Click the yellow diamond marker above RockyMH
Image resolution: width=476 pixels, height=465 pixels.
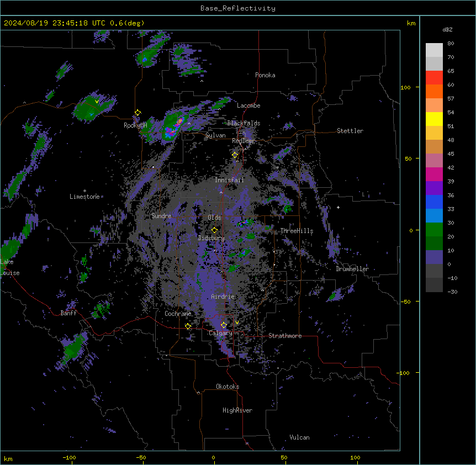coord(137,113)
